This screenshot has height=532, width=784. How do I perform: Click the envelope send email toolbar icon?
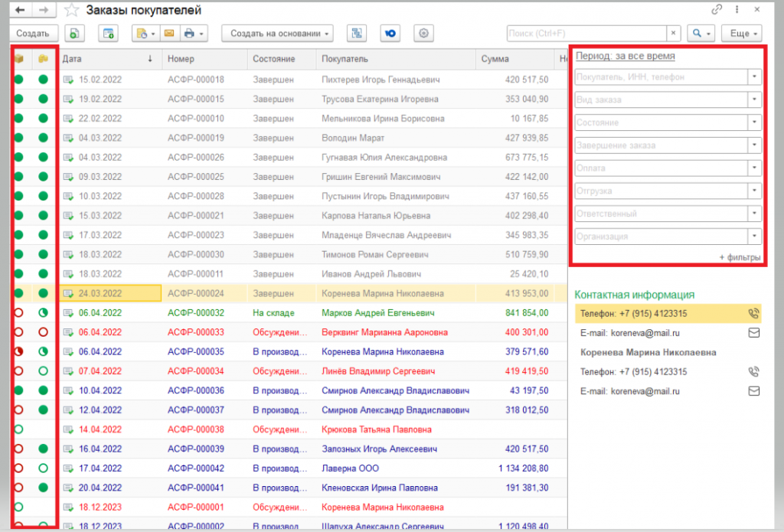(169, 34)
